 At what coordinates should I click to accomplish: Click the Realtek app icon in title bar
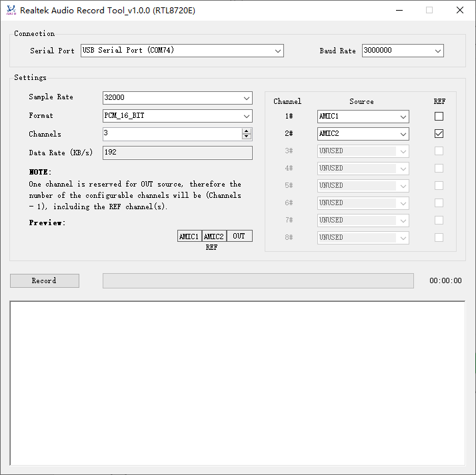click(11, 11)
